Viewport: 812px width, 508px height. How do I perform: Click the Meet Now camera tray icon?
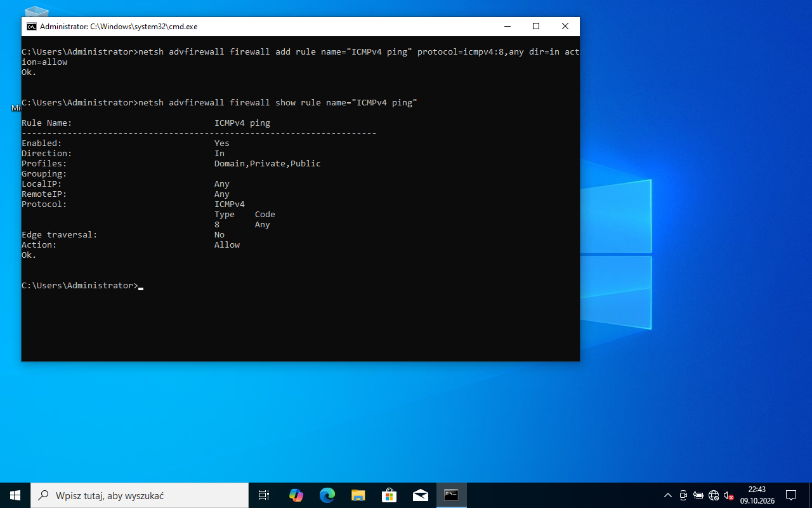683,495
